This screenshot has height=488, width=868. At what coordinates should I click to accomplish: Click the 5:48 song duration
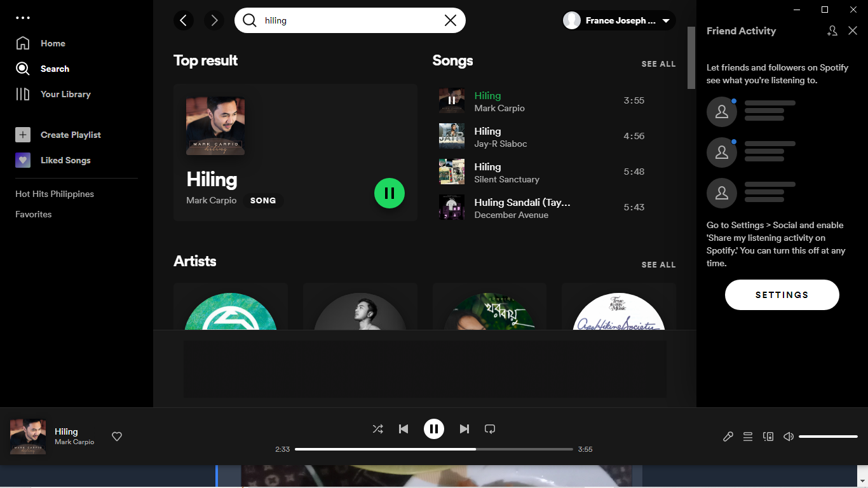click(634, 172)
